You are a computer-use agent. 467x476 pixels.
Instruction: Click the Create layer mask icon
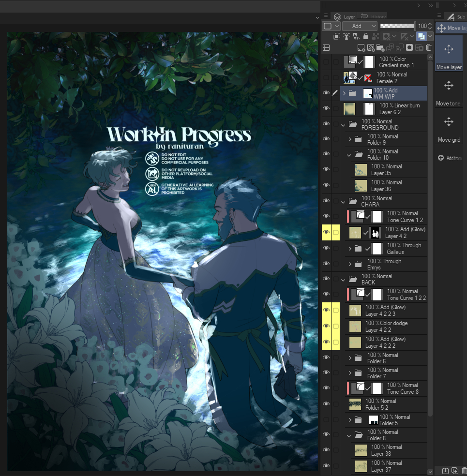pyautogui.click(x=409, y=47)
